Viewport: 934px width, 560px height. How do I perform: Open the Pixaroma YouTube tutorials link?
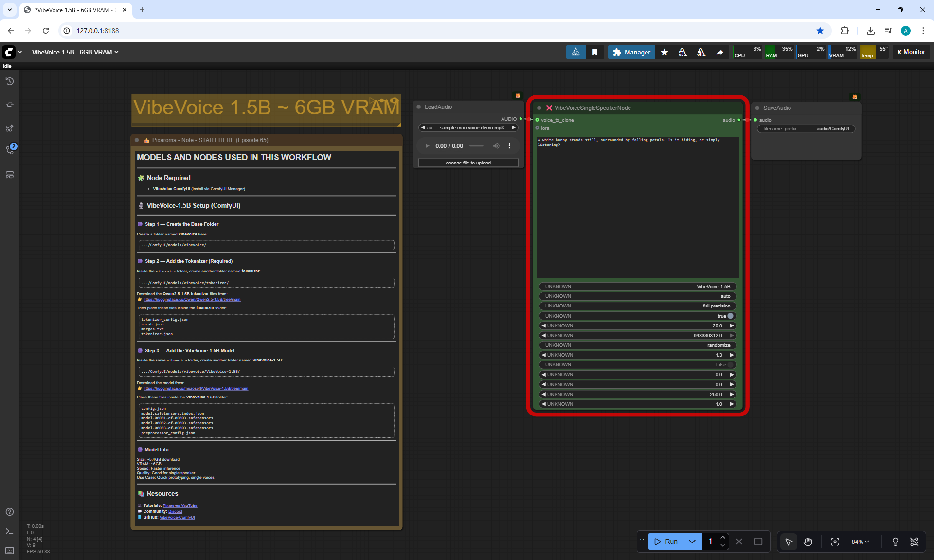coord(180,506)
